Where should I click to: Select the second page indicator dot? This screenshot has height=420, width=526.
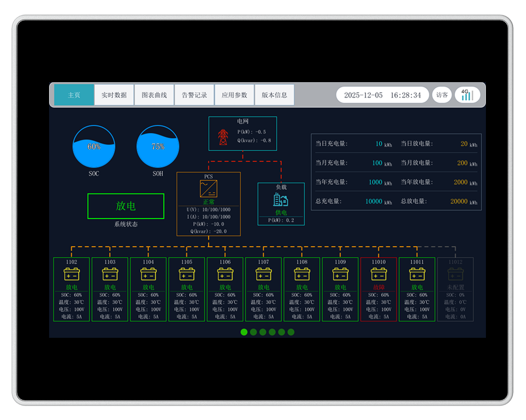pos(253,332)
